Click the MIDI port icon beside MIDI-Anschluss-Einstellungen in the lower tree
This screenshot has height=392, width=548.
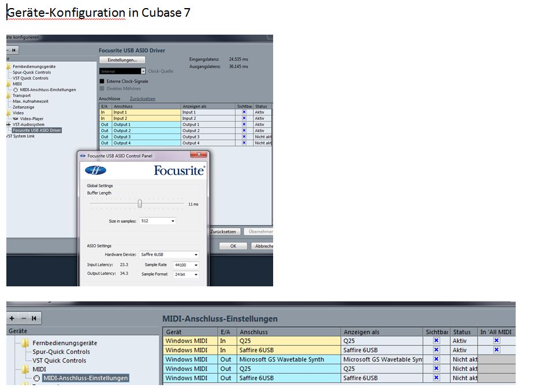pos(37,378)
